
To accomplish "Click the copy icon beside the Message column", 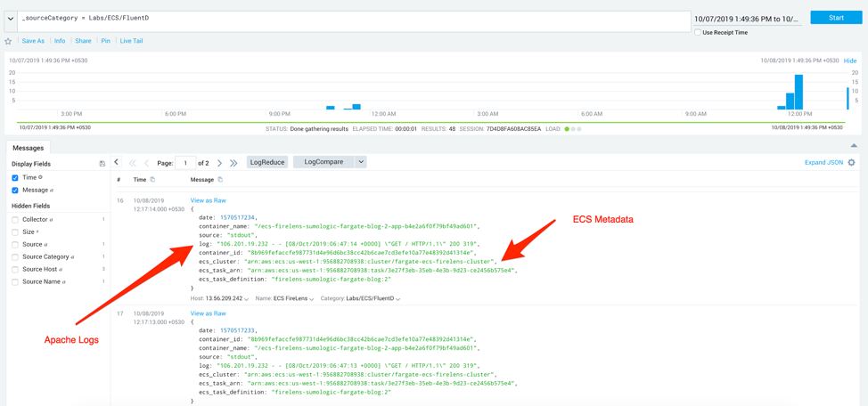I will (220, 180).
